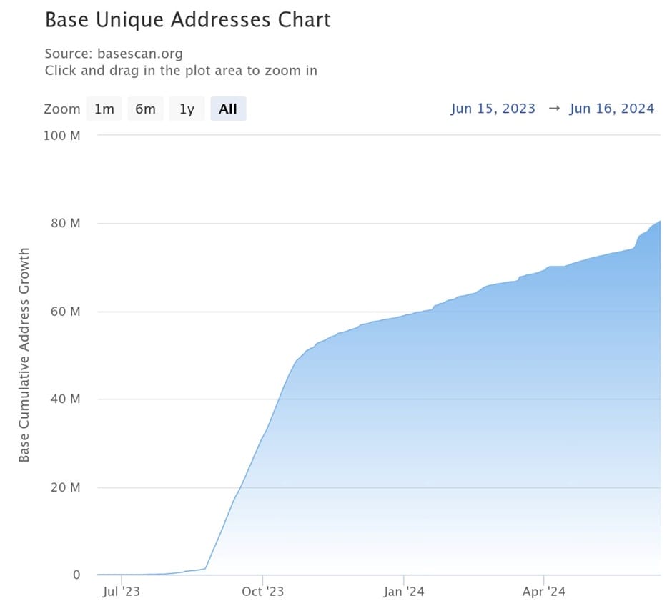Open the start date Jun 15, 2023
This screenshot has width=672, height=616.
tap(493, 109)
